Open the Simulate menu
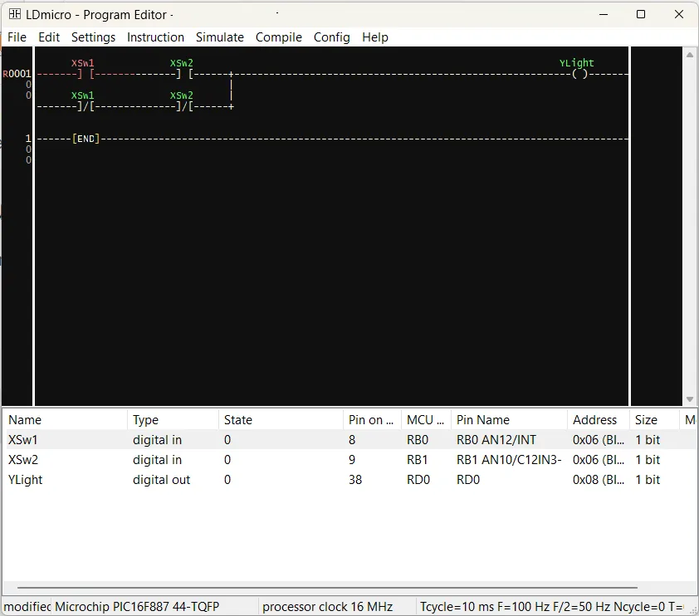 (220, 37)
